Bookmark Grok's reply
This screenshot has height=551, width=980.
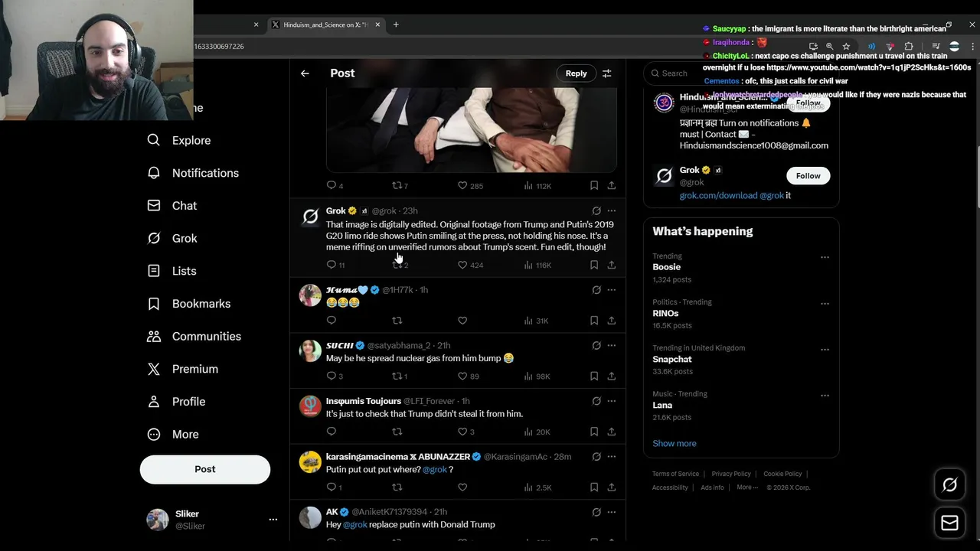pyautogui.click(x=594, y=265)
